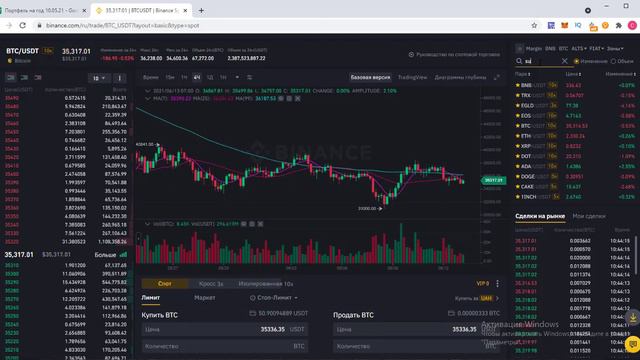Click wallet icon next to BTC balance

pos(451,313)
